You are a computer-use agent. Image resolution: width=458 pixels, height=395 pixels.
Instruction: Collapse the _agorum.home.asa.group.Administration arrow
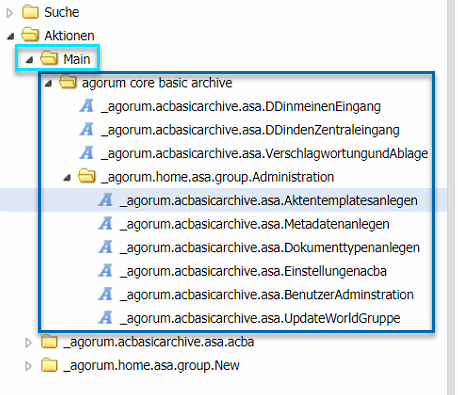pyautogui.click(x=67, y=178)
